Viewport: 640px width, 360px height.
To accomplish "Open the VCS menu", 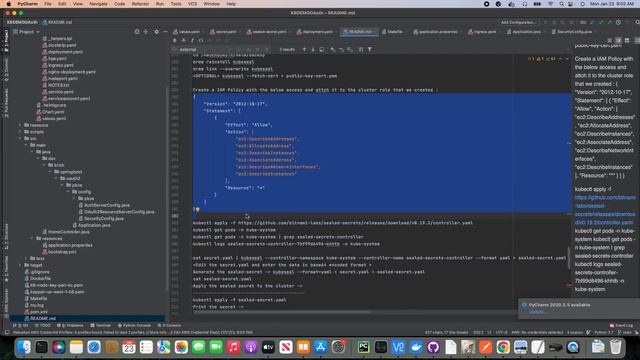I will click(x=192, y=4).
